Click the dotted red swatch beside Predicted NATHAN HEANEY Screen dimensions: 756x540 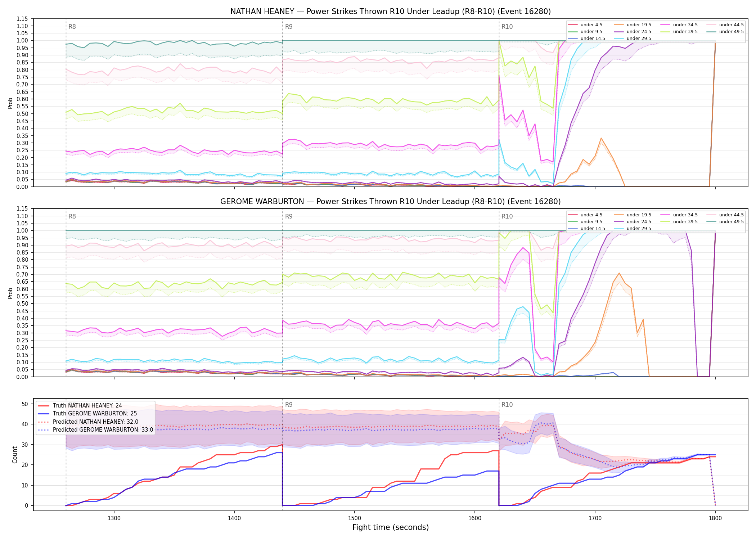(43, 422)
